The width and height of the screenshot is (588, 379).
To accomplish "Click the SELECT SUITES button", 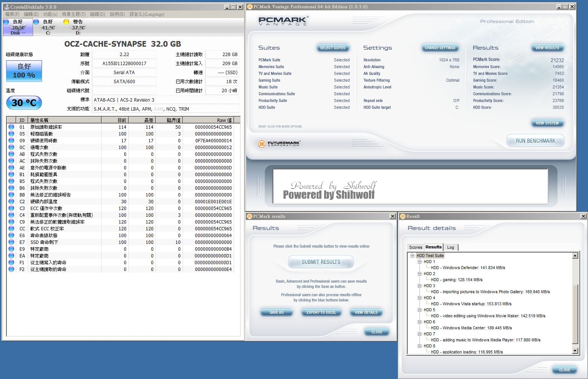I will tap(333, 48).
